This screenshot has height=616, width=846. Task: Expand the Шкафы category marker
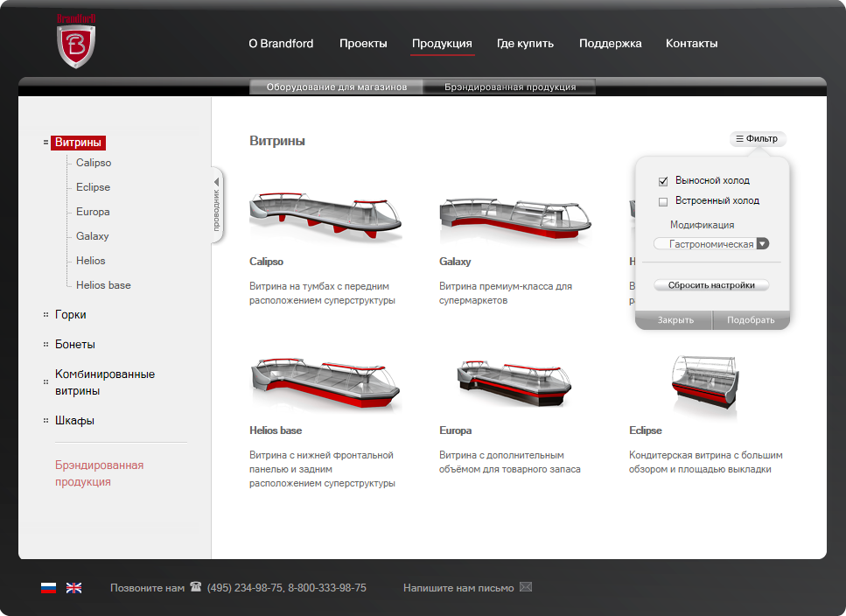click(x=45, y=420)
